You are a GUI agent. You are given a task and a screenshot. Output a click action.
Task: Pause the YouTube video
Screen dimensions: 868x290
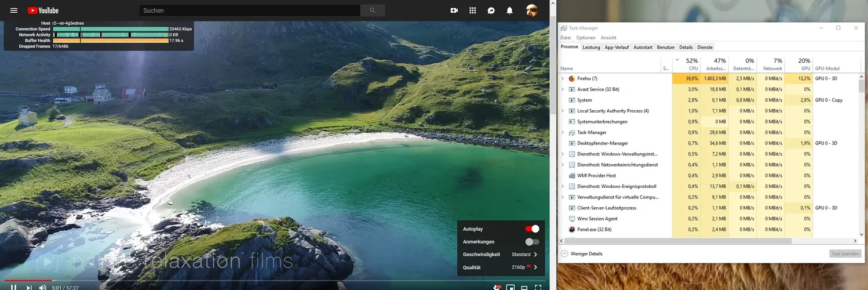tap(14, 287)
